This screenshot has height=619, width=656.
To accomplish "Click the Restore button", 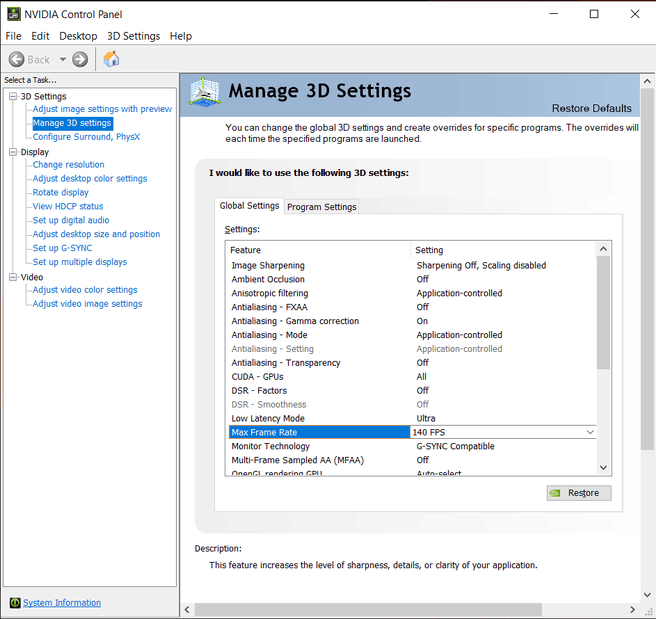I will 578,493.
